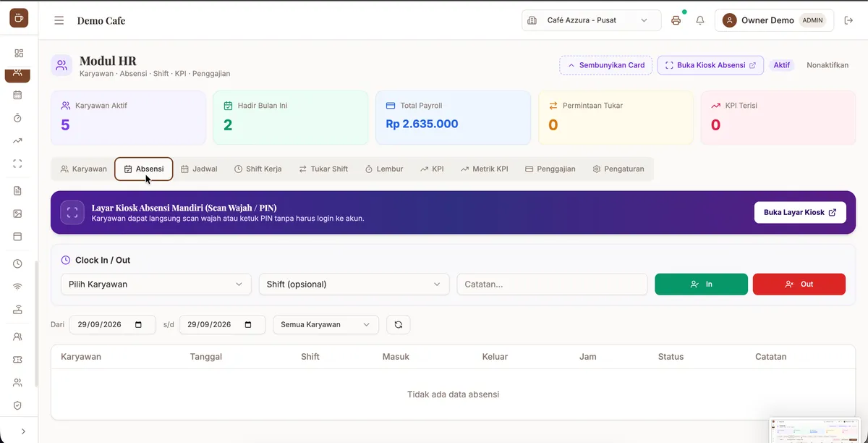Open the Owner Demo account menu
This screenshot has width=868, height=443.
(x=774, y=20)
